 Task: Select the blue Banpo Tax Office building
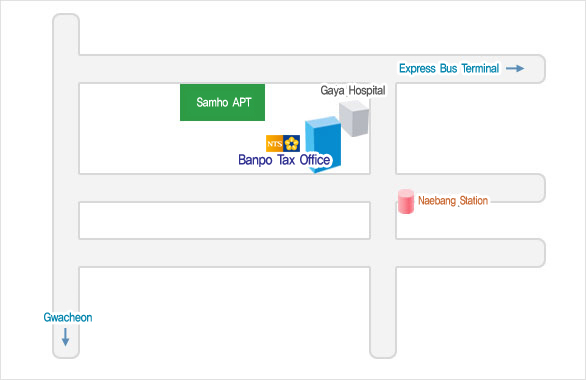(x=323, y=145)
